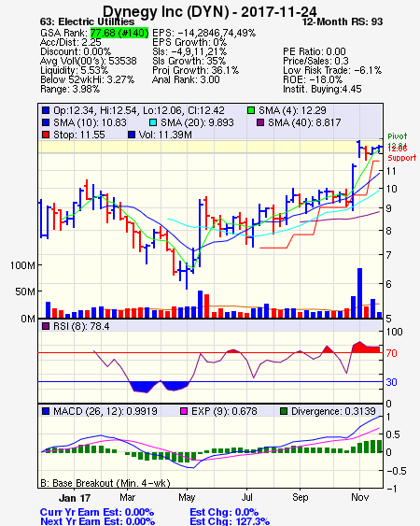The width and height of the screenshot is (420, 526).
Task: Click the 'Below 52wkHi: 3.27%' text
Action: 87,79
